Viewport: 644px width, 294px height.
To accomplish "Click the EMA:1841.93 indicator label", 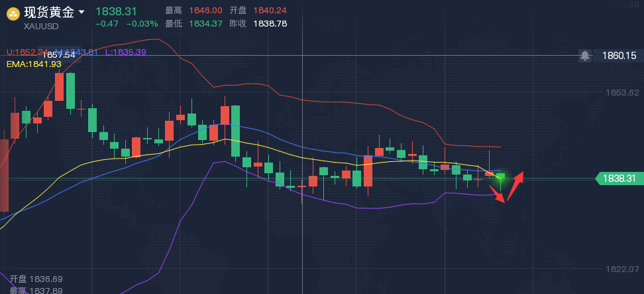I will [x=34, y=64].
